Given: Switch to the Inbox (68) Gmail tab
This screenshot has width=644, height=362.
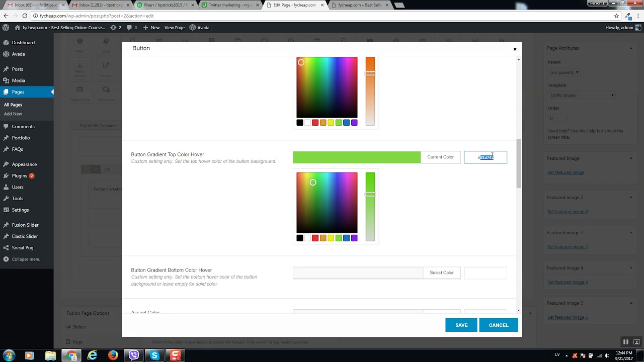Looking at the screenshot, I should [x=36, y=5].
